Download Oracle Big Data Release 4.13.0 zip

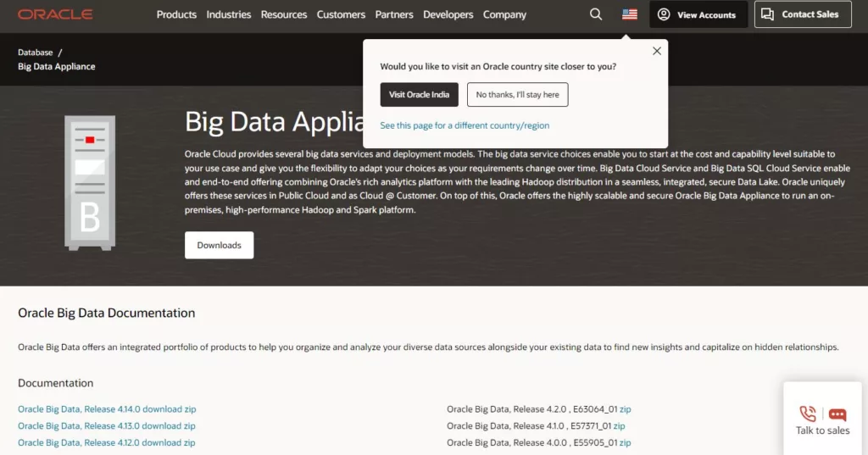coord(107,425)
